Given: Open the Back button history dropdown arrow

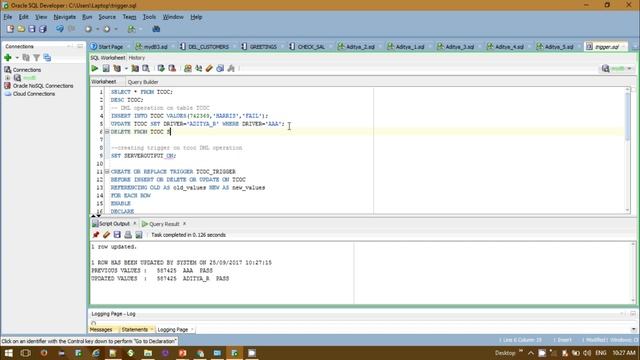Looking at the screenshot, I should (x=97, y=29).
